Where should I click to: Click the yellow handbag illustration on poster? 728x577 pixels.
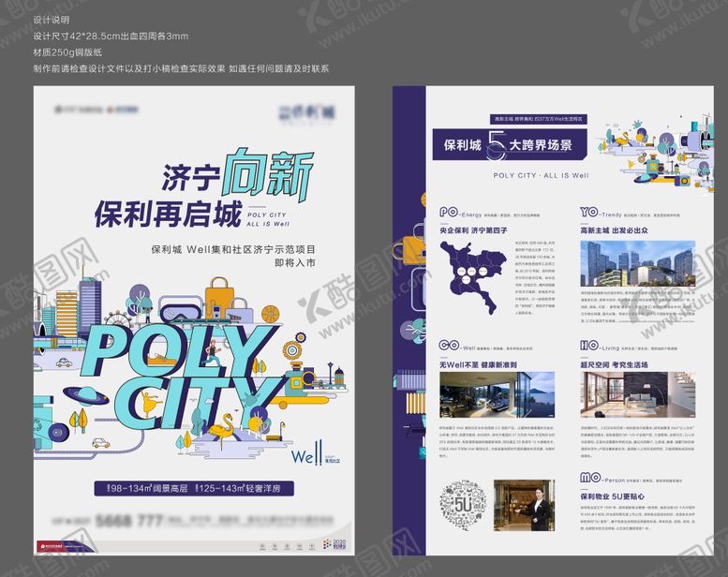[x=220, y=301]
